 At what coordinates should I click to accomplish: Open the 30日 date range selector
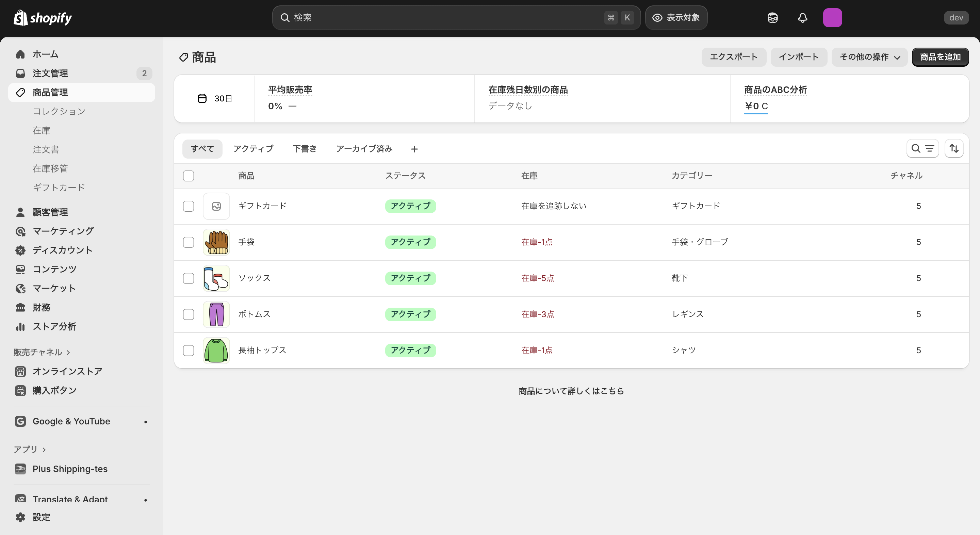[215, 99]
